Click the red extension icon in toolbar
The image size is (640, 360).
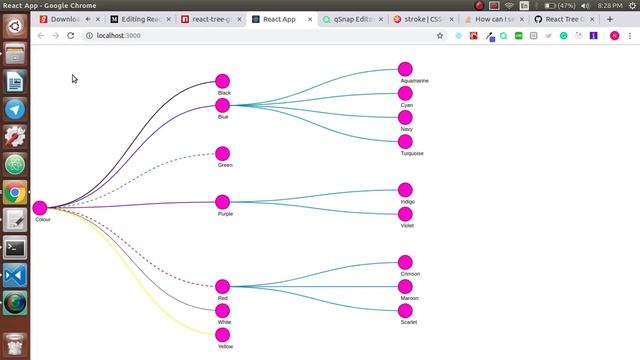pyautogui.click(x=473, y=36)
